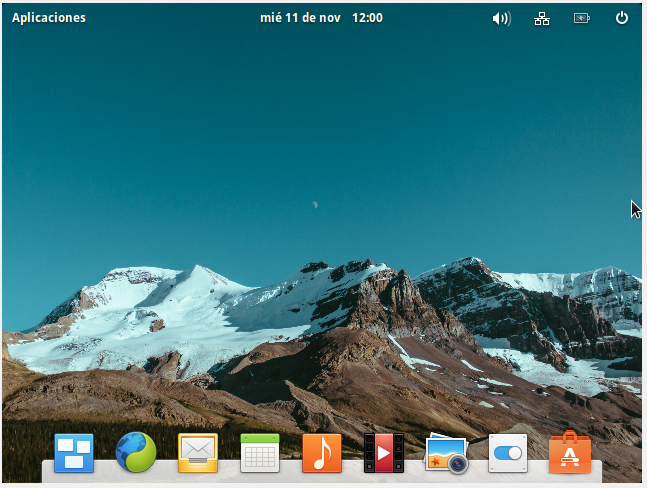Click the small moon in the wallpaper
This screenshot has height=488, width=647.
point(315,204)
